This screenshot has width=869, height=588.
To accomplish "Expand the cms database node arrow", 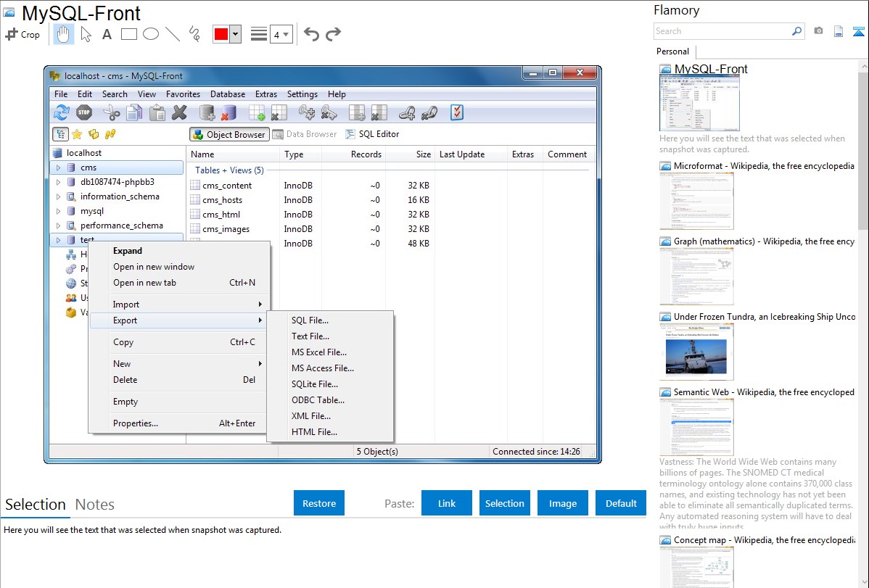I will 58,167.
